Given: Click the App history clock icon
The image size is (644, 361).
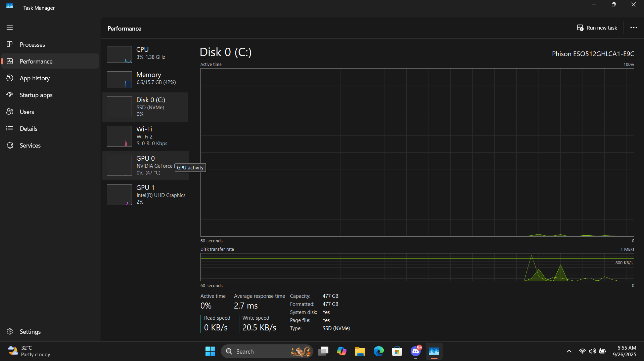Looking at the screenshot, I should tap(10, 78).
